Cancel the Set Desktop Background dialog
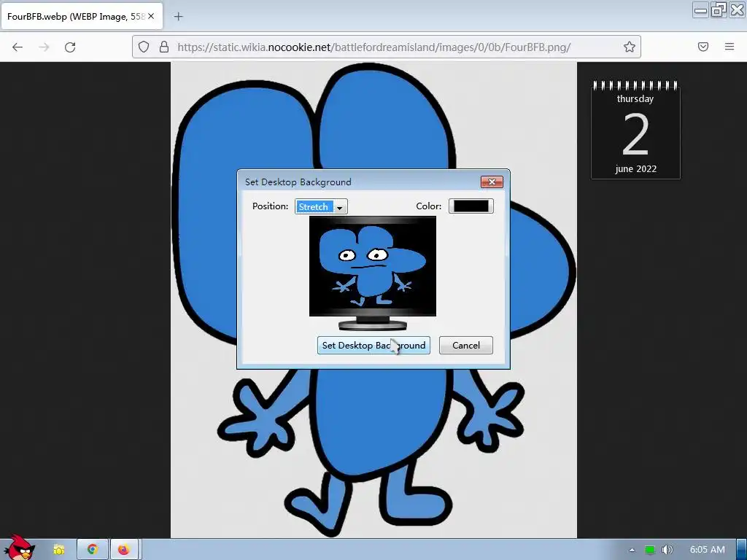Viewport: 747px width, 560px height. click(x=466, y=345)
